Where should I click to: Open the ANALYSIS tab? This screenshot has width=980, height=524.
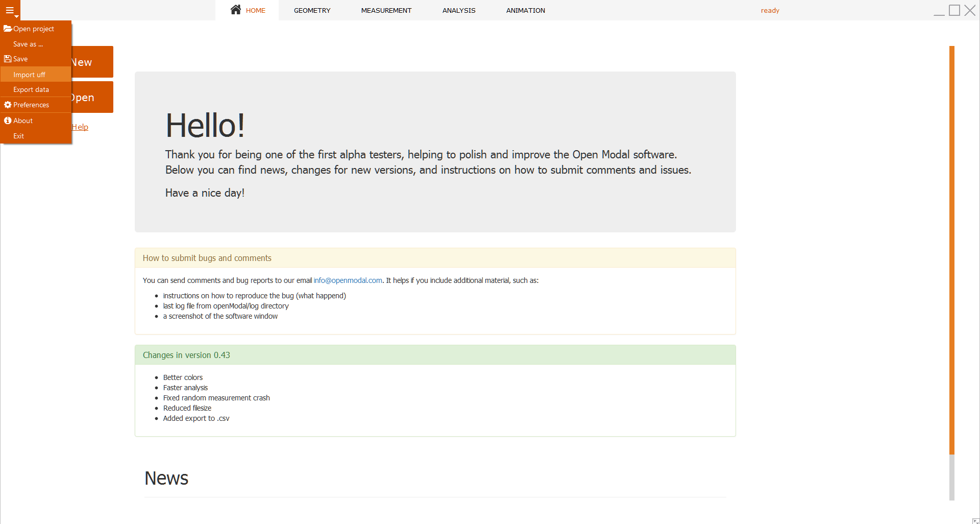459,10
